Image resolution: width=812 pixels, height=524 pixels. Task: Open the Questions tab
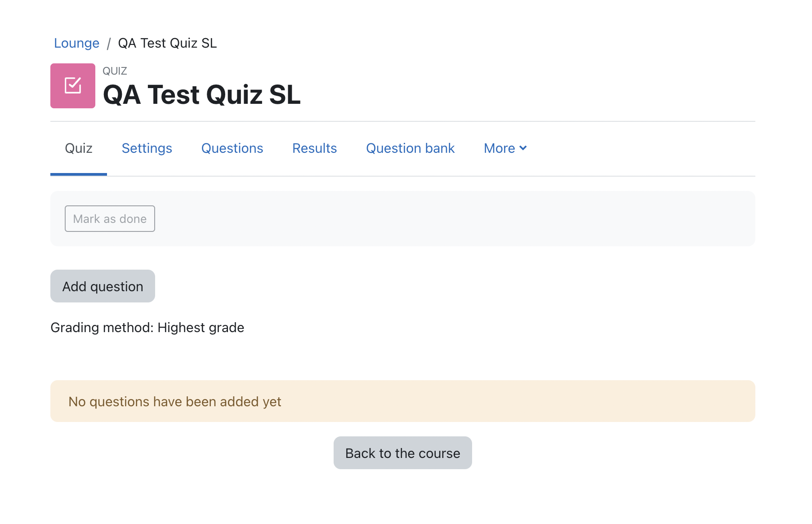point(232,148)
